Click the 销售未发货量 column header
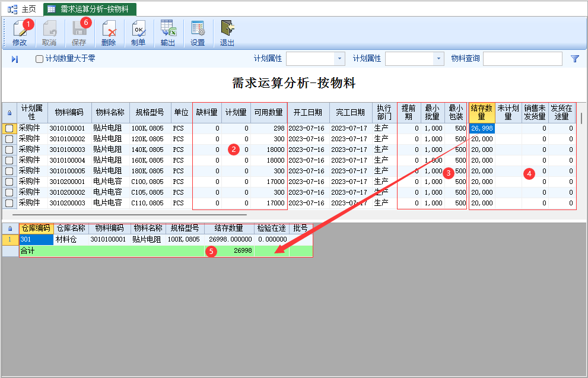The image size is (588, 378). click(x=535, y=113)
